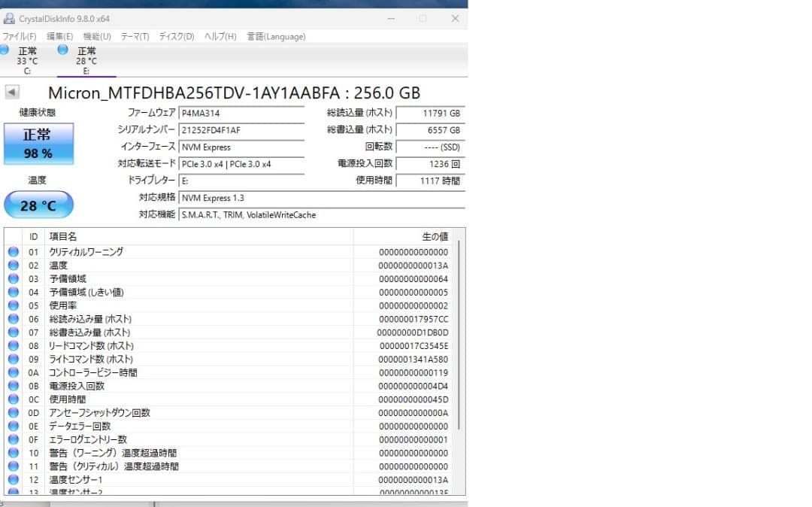Click the features field S.M.A.R.T., TRIM

pyautogui.click(x=322, y=215)
